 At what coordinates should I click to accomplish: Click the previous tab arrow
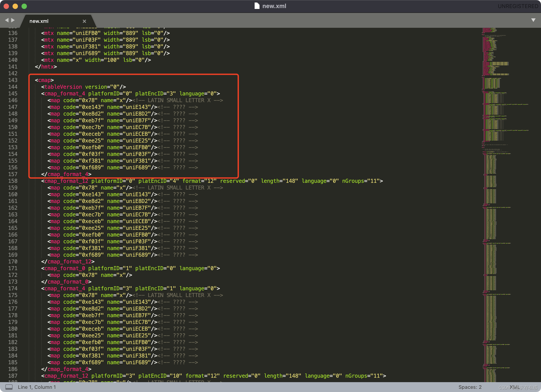(7, 20)
